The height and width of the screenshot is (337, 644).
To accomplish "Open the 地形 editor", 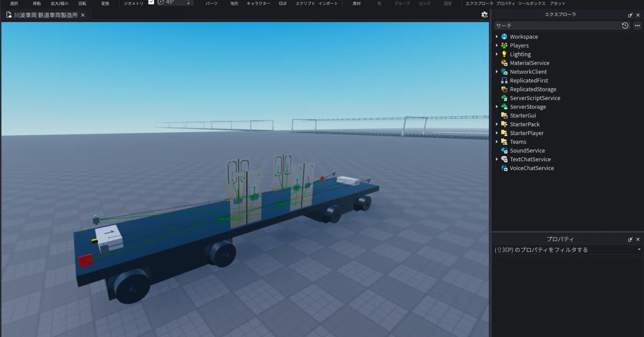I will pos(234,3).
